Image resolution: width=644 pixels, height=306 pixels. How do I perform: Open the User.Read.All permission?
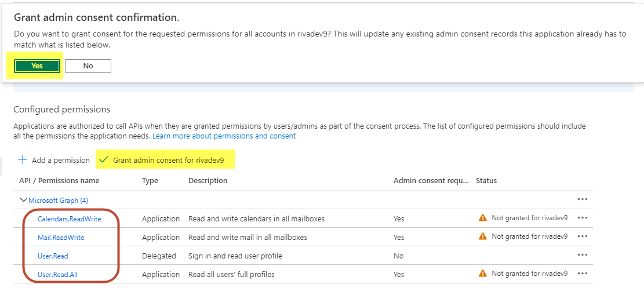point(57,274)
